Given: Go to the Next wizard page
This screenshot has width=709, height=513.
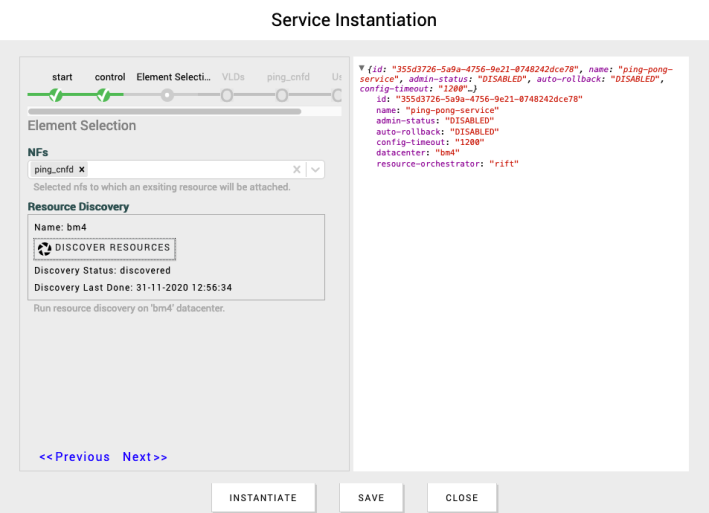Looking at the screenshot, I should pyautogui.click(x=145, y=457).
